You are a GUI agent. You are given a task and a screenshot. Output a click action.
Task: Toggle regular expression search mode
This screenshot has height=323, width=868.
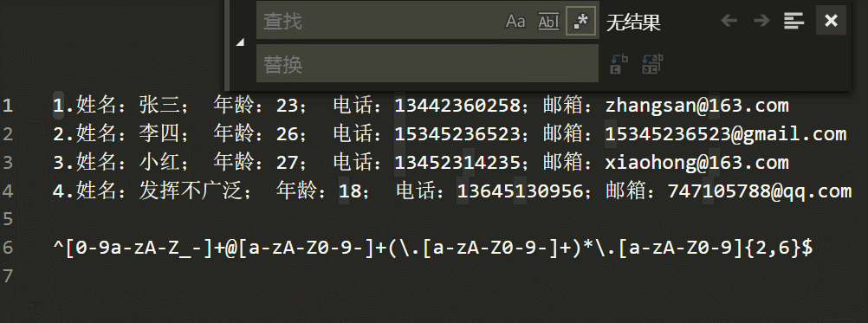[581, 22]
